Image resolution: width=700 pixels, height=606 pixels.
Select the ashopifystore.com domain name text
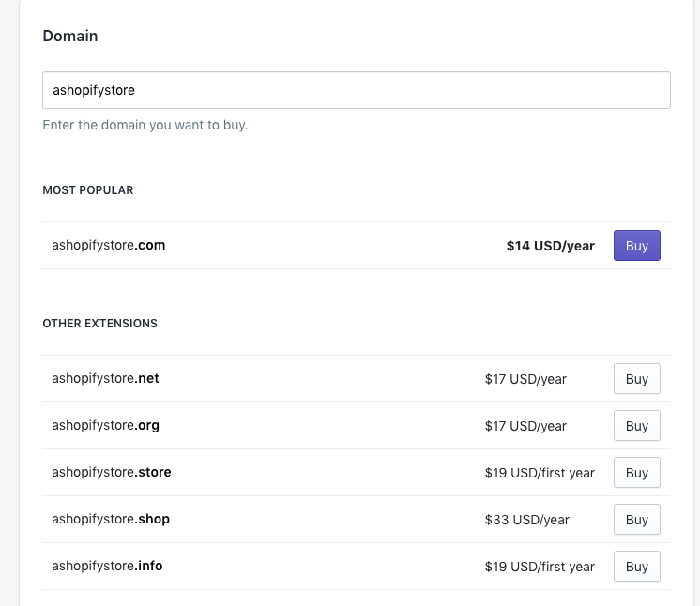(109, 246)
